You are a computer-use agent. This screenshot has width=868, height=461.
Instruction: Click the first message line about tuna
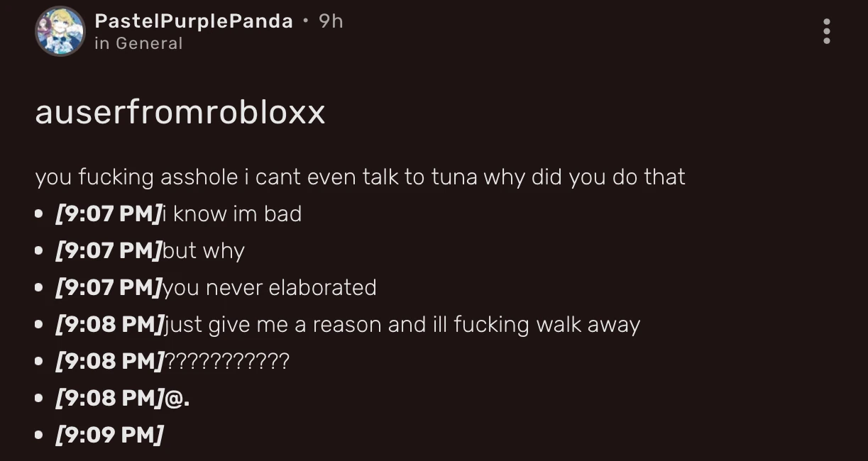[360, 177]
